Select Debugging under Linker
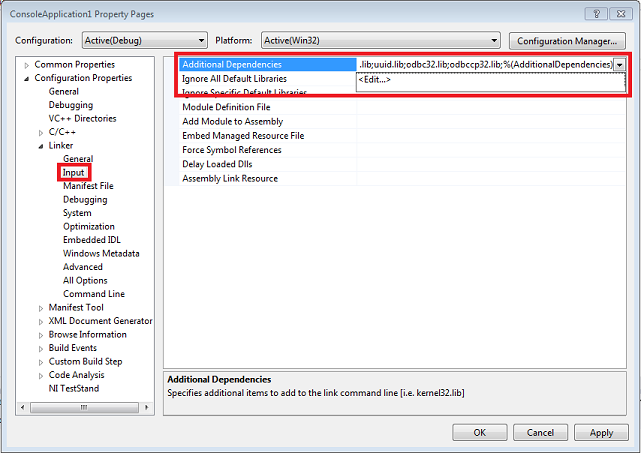 (85, 200)
